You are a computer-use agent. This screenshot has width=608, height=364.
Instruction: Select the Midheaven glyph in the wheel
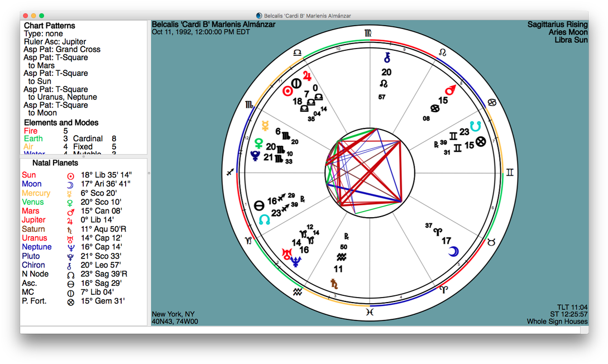click(x=296, y=83)
